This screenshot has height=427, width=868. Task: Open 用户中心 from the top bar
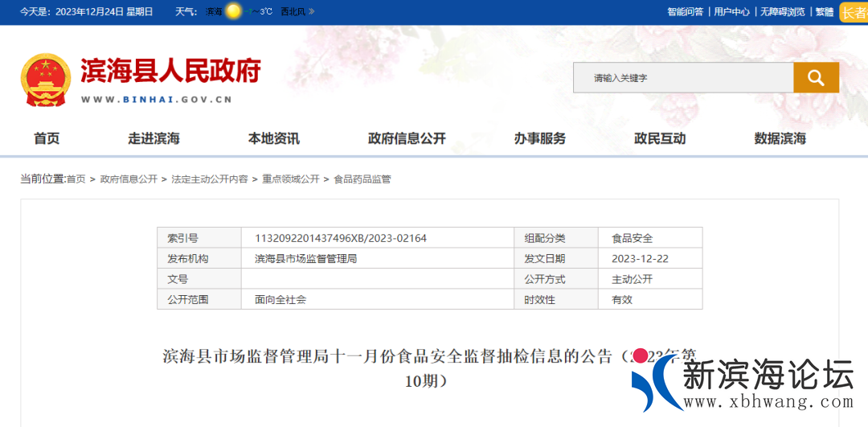[x=731, y=12]
